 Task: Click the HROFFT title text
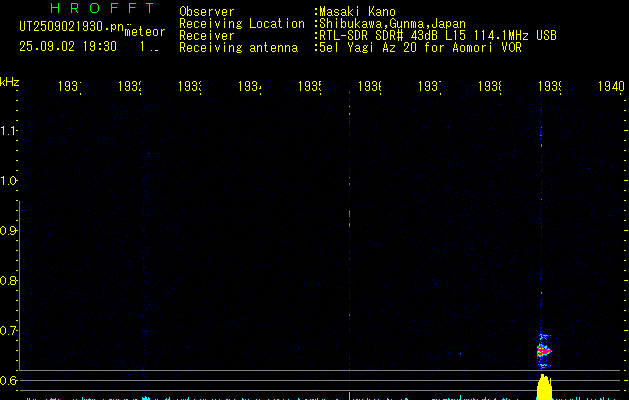103,8
